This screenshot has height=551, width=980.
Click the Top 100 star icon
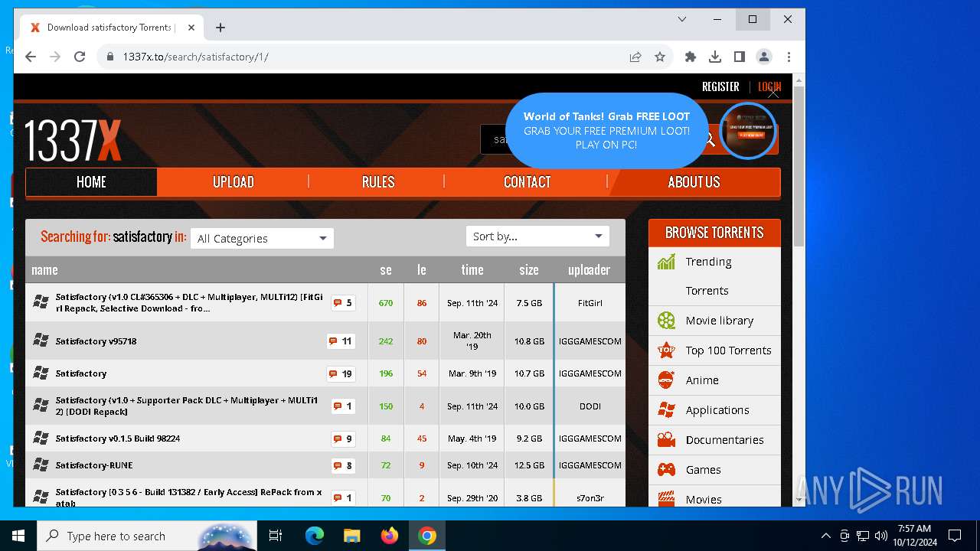pyautogui.click(x=666, y=350)
